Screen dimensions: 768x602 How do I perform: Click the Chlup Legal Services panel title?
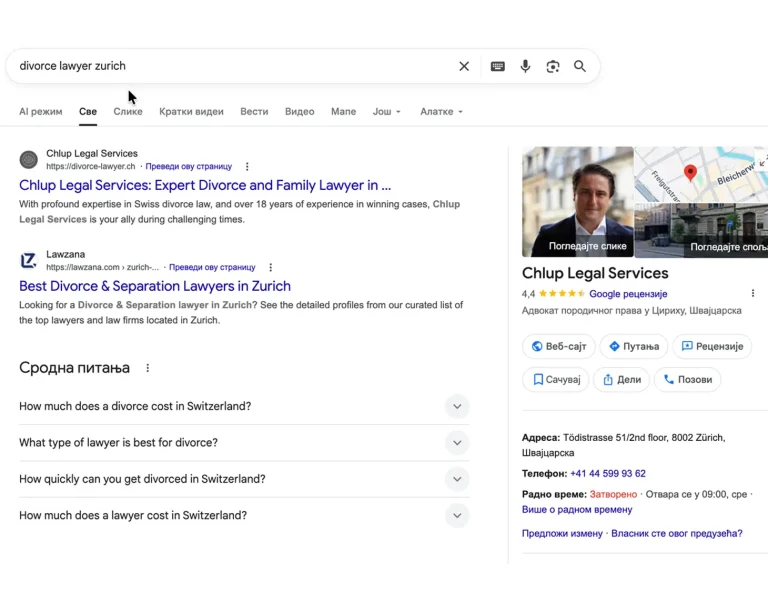(595, 273)
